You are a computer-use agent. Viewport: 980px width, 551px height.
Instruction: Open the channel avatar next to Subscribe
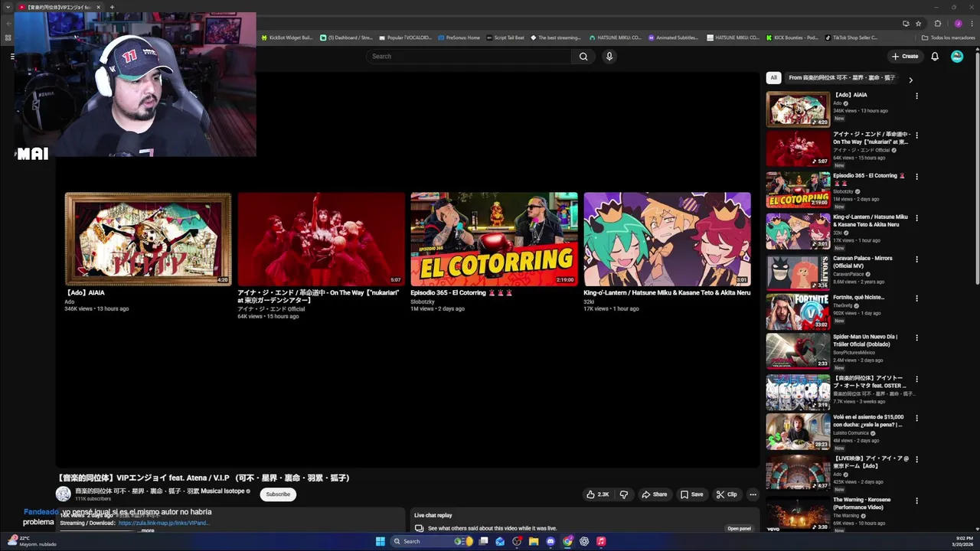(x=63, y=494)
